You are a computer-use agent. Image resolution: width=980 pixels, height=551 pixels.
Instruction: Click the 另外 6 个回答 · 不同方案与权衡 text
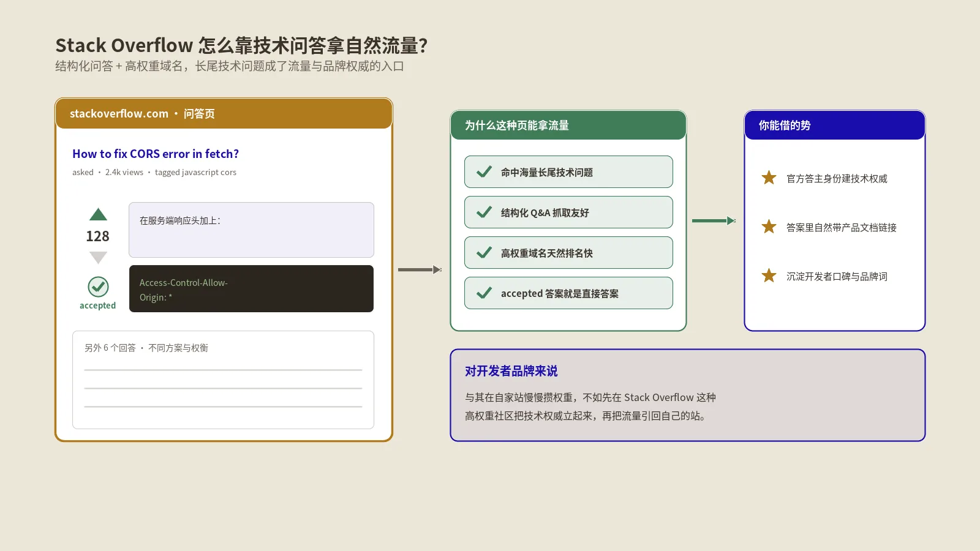click(146, 348)
